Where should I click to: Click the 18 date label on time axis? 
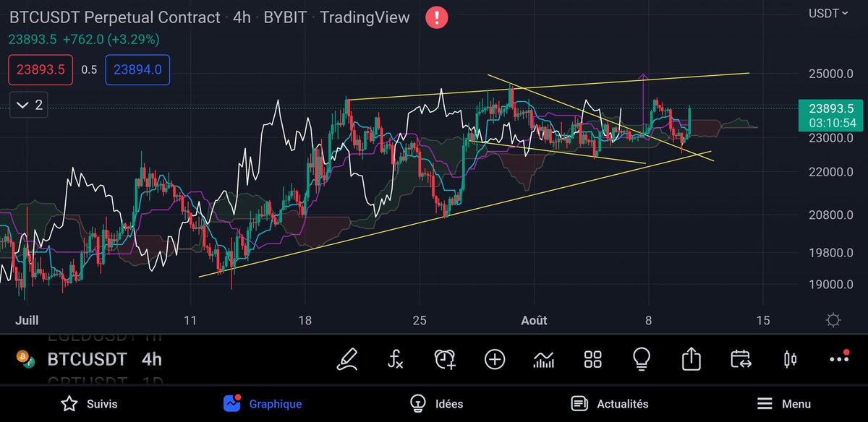(304, 320)
